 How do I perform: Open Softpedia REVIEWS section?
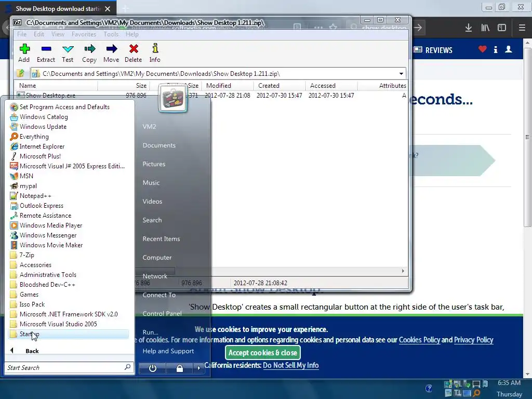tap(433, 50)
